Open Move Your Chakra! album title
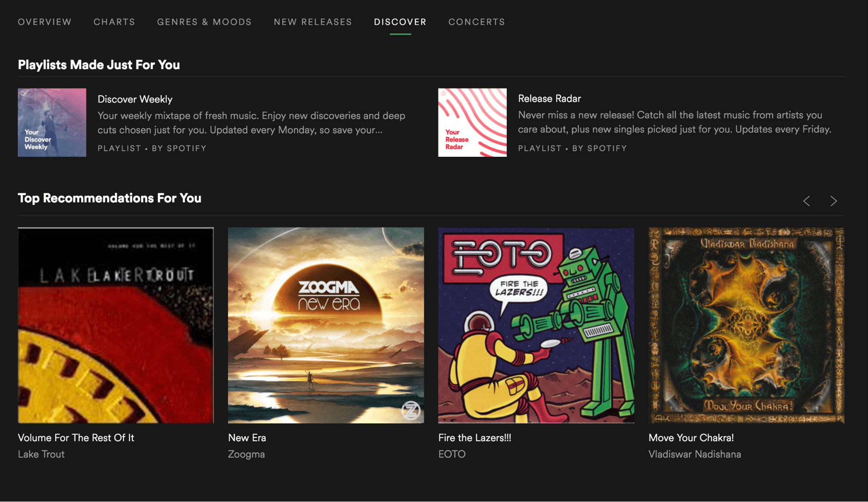The height and width of the screenshot is (502, 868). 691,438
